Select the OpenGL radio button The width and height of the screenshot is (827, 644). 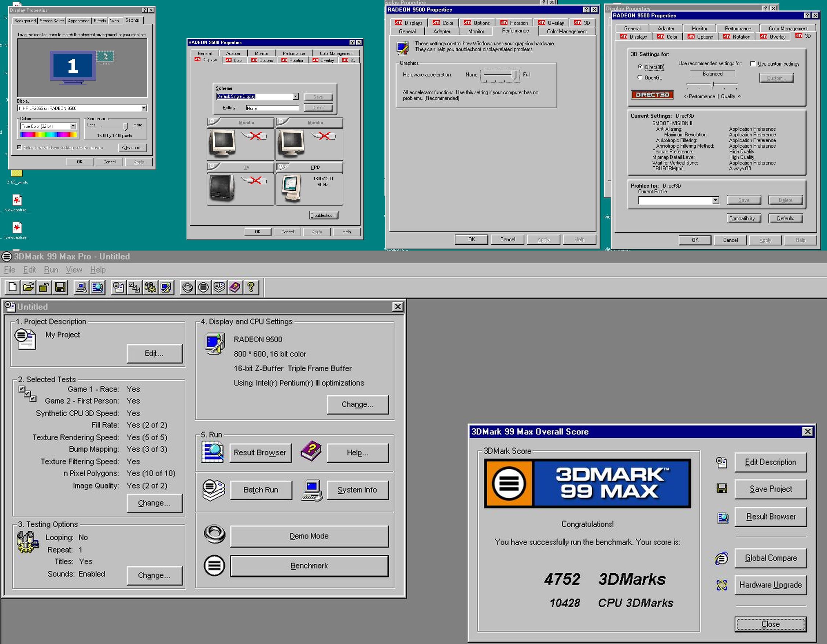(640, 78)
